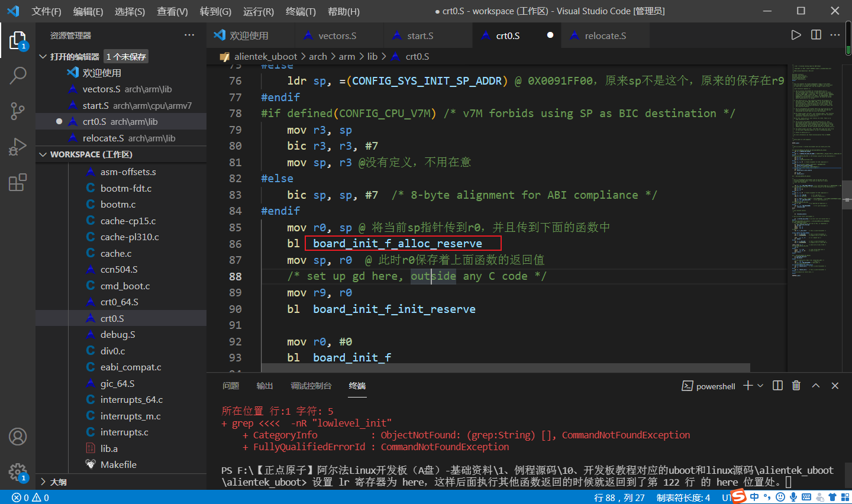
Task: Open Run and Debug view icon
Action: 18,146
